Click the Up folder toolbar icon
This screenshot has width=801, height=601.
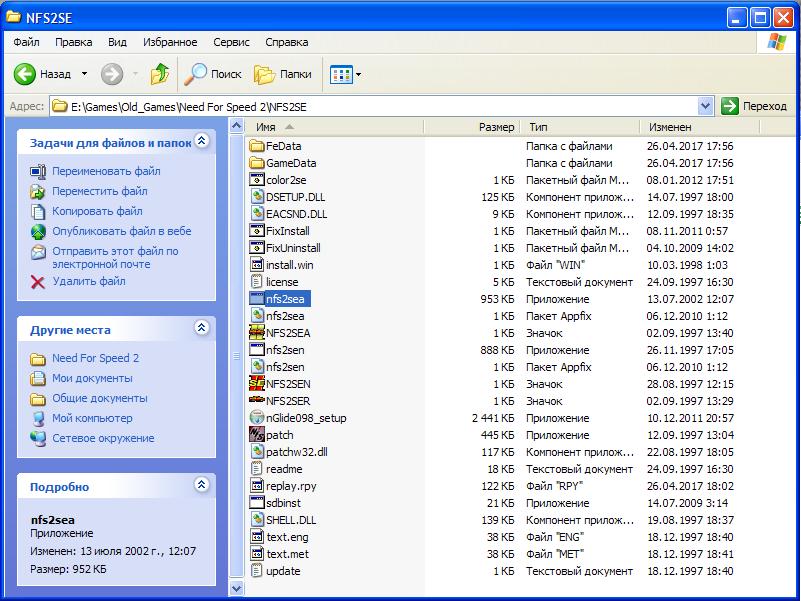pos(160,74)
